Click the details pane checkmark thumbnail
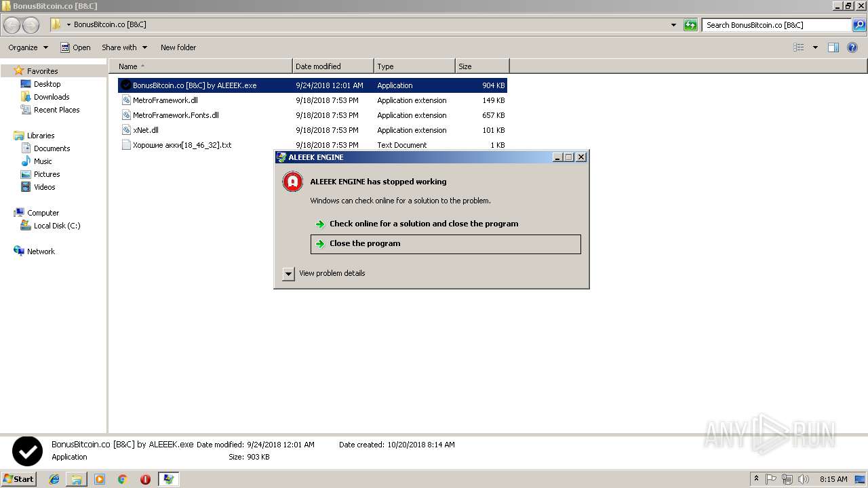 pyautogui.click(x=27, y=451)
